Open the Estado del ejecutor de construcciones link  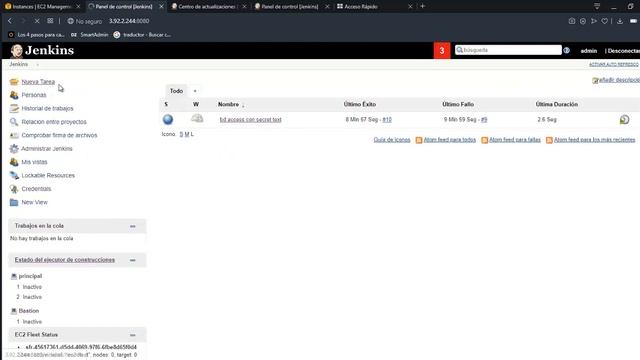coord(64,260)
